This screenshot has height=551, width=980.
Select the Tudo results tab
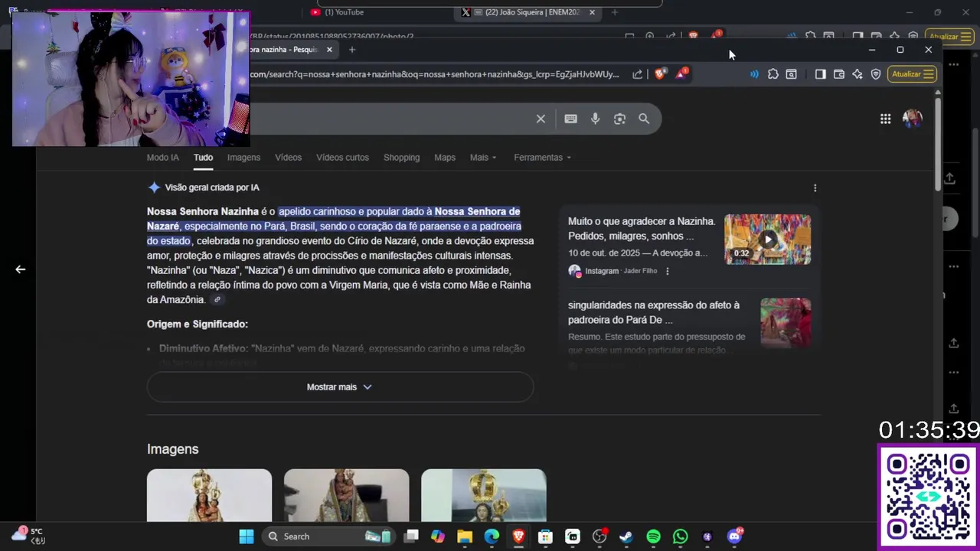pos(203,158)
